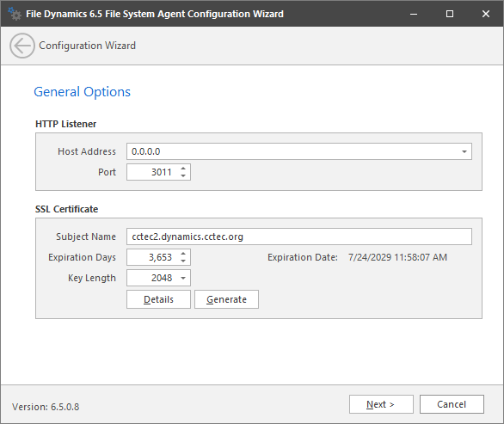This screenshot has height=424, width=504.
Task: Generate a new SSL certificate
Action: tap(226, 299)
